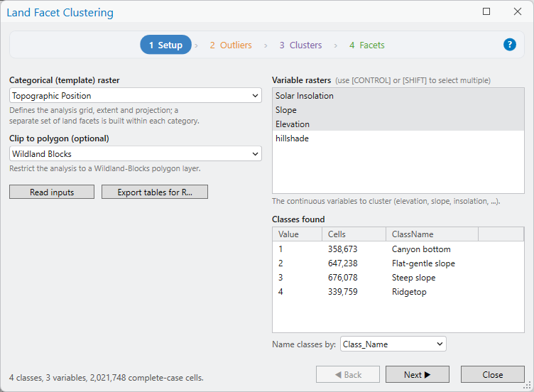Select the Flat-gentle slope class row
The height and width of the screenshot is (392, 534).
[x=398, y=263]
